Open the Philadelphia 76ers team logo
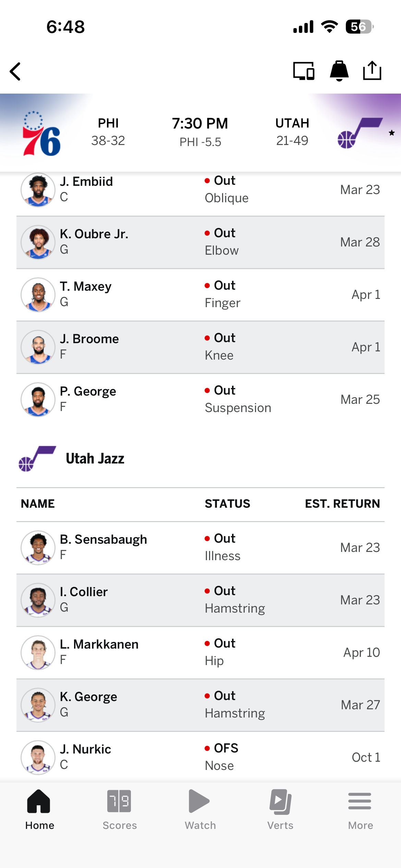Viewport: 401px width, 868px height. coord(41,133)
